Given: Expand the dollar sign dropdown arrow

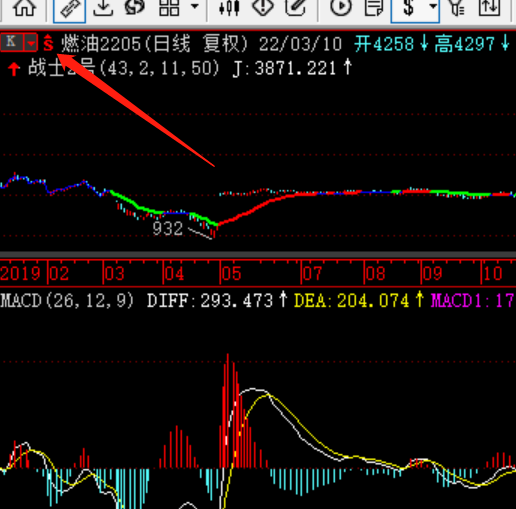Looking at the screenshot, I should pyautogui.click(x=433, y=6).
